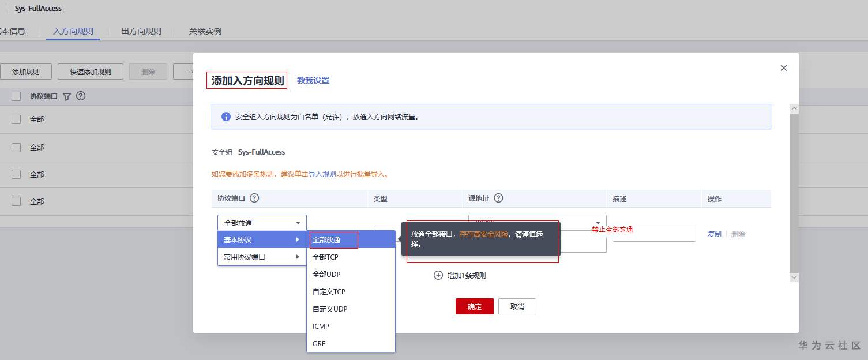Toggle select-all checkbox in rule list header
868x360 pixels.
16,96
